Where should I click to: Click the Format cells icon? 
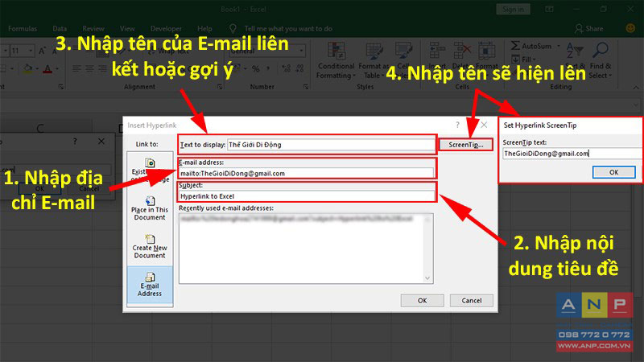point(487,51)
